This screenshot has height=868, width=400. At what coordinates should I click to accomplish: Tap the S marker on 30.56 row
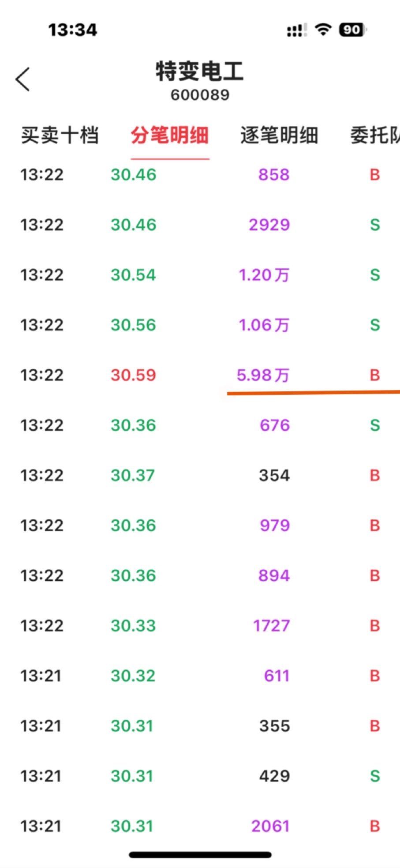pos(374,325)
